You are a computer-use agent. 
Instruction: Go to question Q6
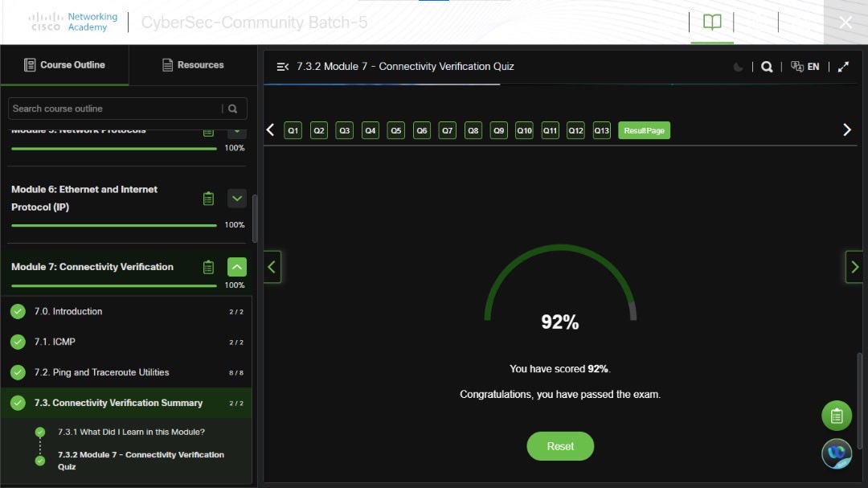422,131
